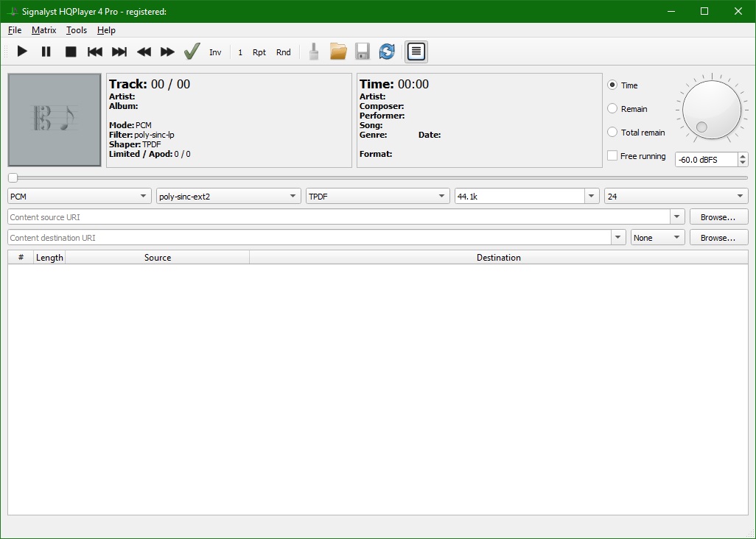Save playlist with the floppy disk icon
Viewport: 756px width, 539px height.
pos(363,52)
